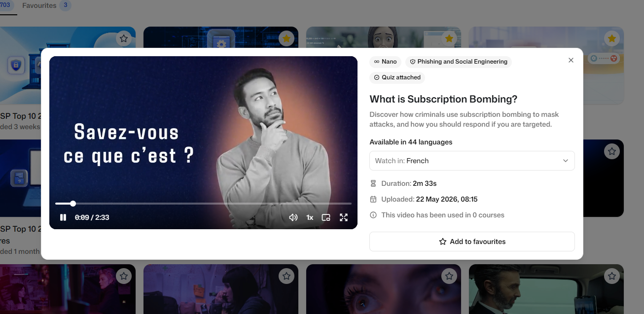The height and width of the screenshot is (314, 644).
Task: Click the Phishing and Social Engineering tag
Action: click(x=459, y=62)
